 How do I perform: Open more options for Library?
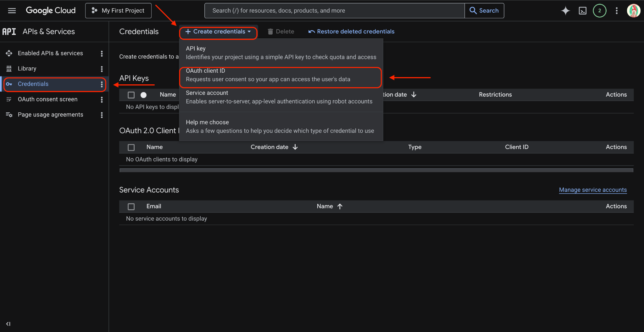102,69
